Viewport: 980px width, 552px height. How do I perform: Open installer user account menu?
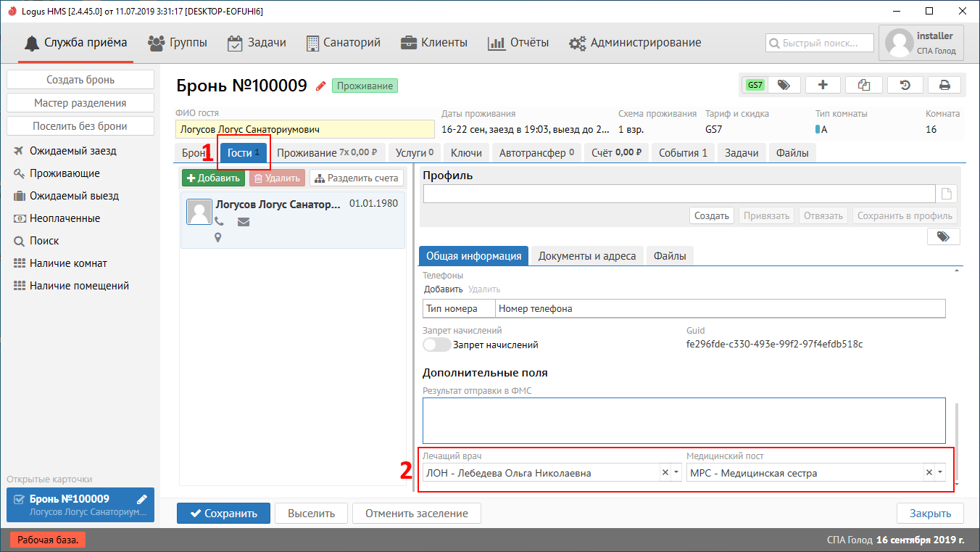point(921,43)
